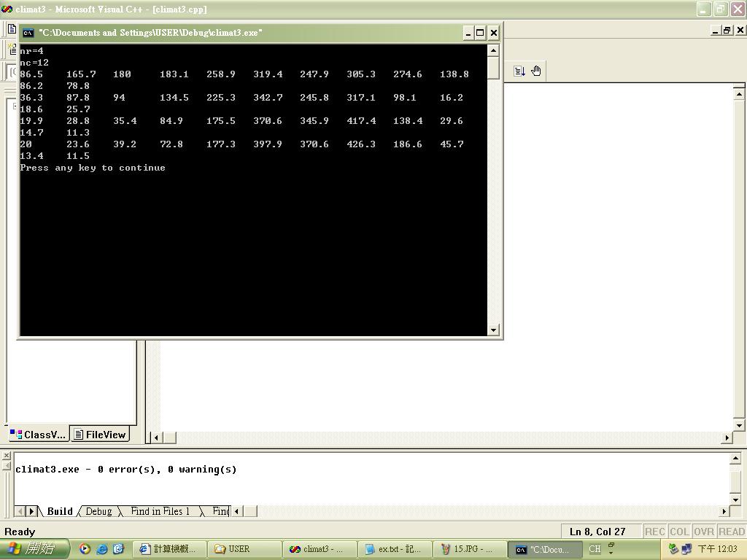Switch to the ex.txt Notepad taskbar button
747x560 pixels.
(393, 549)
